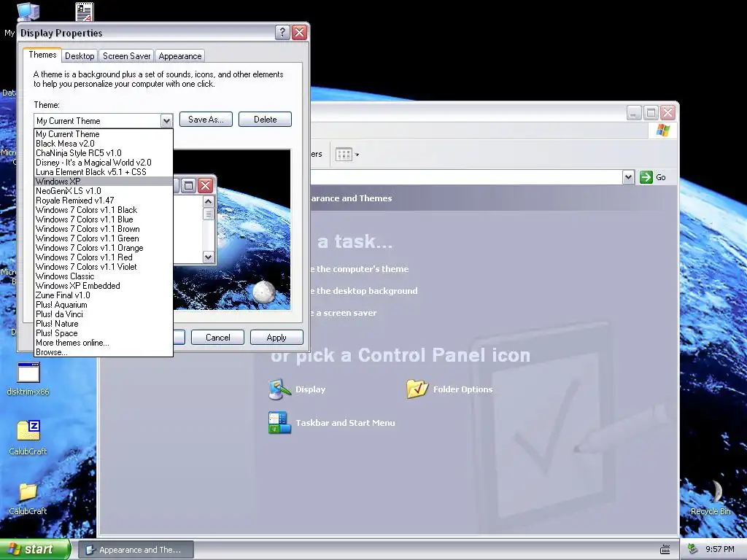The width and height of the screenshot is (747, 560).
Task: Click the Save As... button
Action: tap(206, 120)
